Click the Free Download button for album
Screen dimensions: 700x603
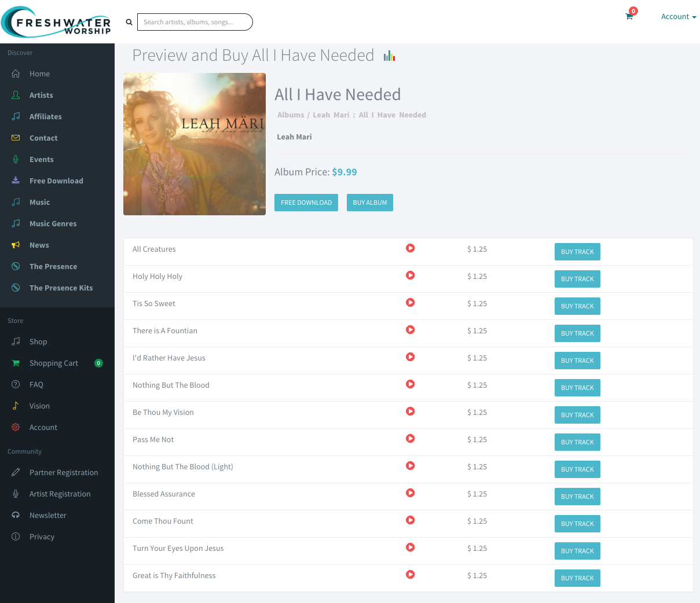click(x=306, y=203)
